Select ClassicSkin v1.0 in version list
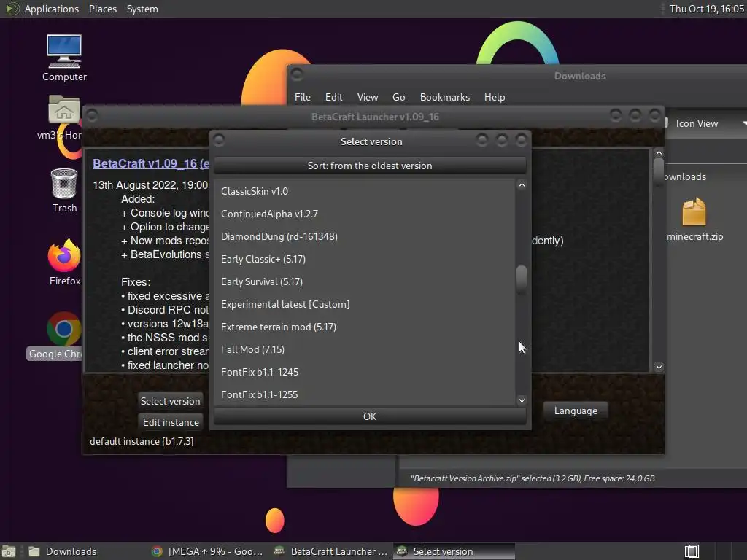This screenshot has height=560, width=747. pos(365,191)
